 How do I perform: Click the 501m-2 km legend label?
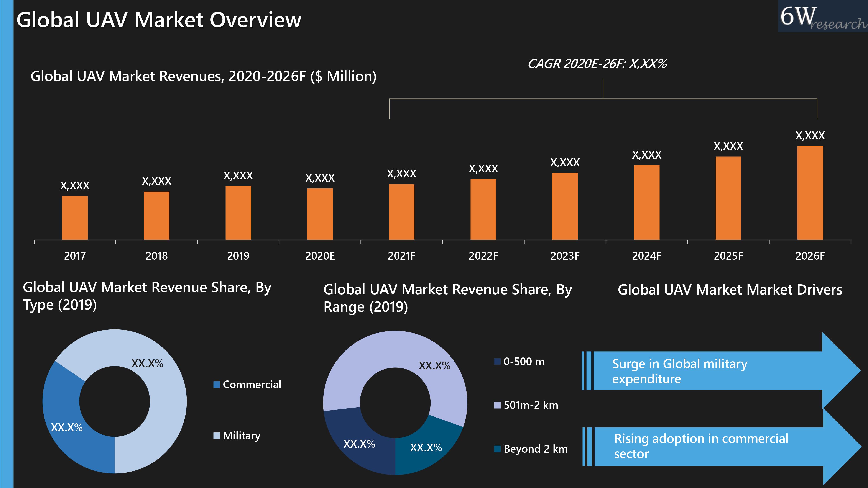point(531,405)
